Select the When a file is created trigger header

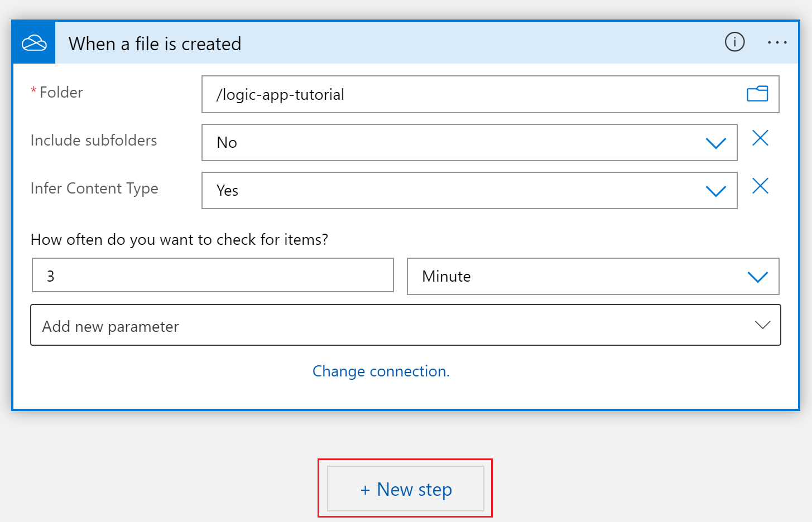coord(155,43)
